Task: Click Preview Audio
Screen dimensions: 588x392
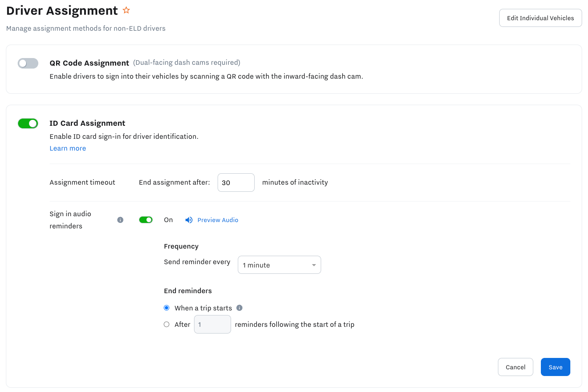Action: (218, 220)
